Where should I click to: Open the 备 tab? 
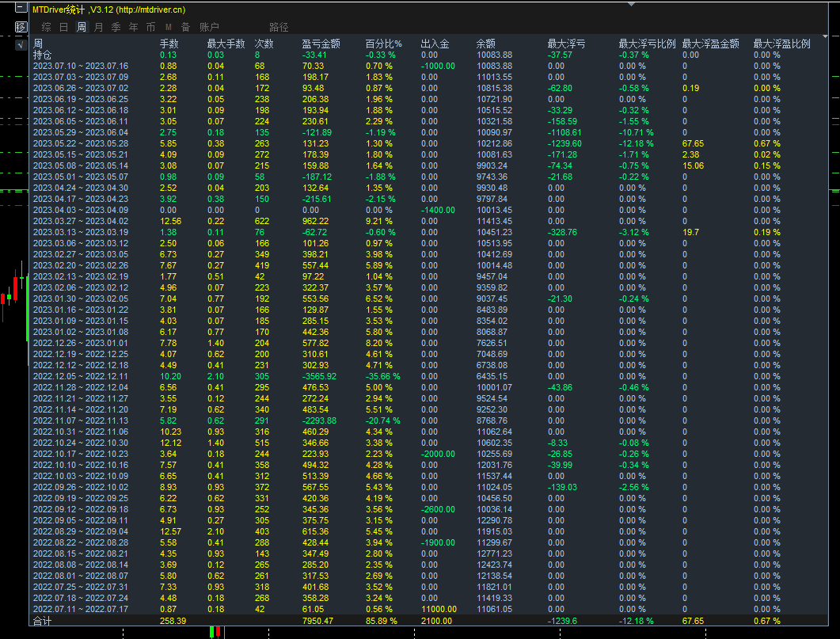pos(185,27)
